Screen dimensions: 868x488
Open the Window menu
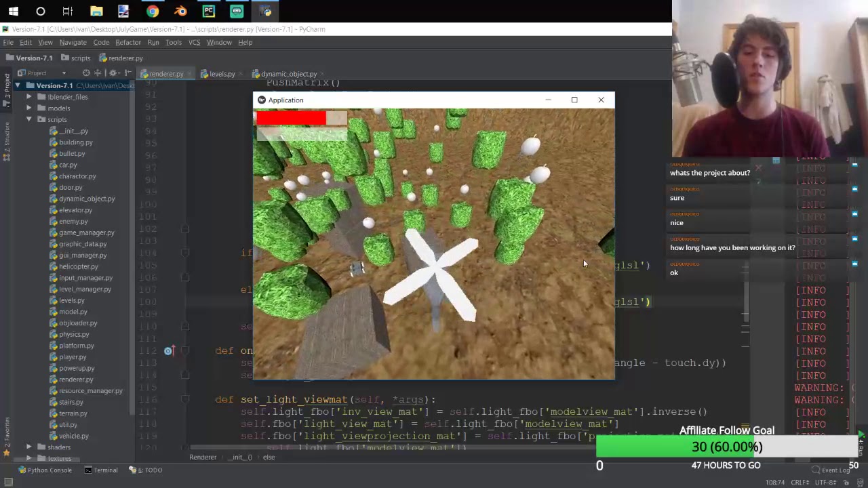click(x=219, y=42)
